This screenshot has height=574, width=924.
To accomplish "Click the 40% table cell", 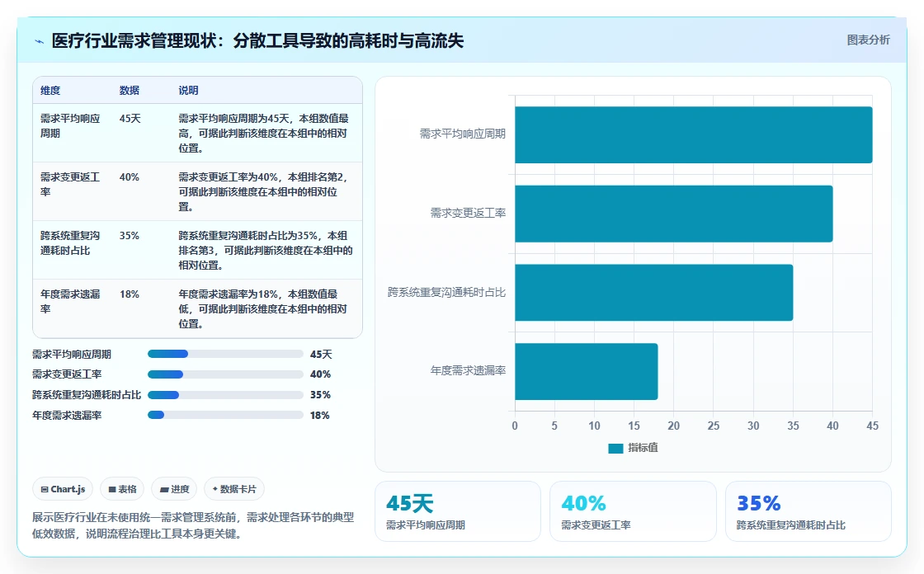I will (x=129, y=176).
